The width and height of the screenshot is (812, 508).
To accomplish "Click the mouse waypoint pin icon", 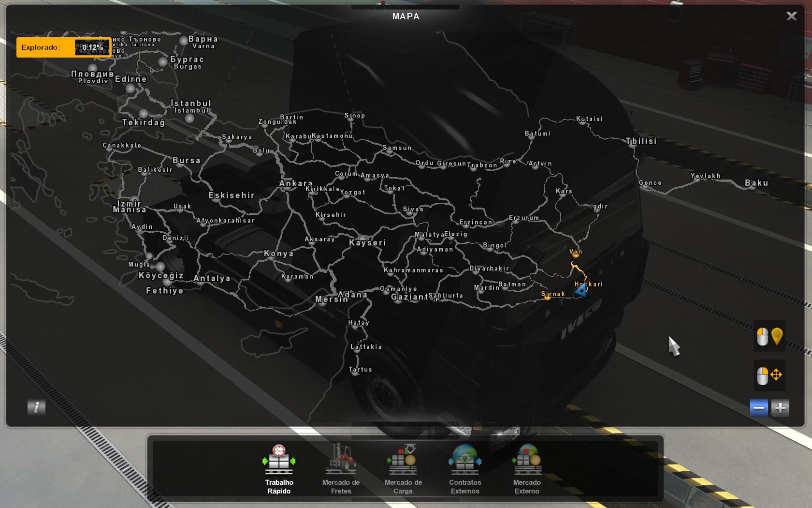I will 769,336.
